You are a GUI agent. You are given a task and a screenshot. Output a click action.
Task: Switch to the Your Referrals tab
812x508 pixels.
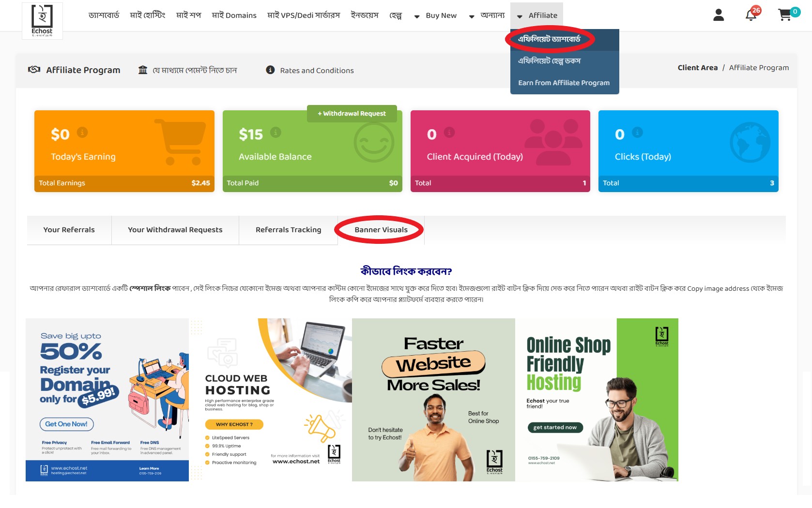69,230
